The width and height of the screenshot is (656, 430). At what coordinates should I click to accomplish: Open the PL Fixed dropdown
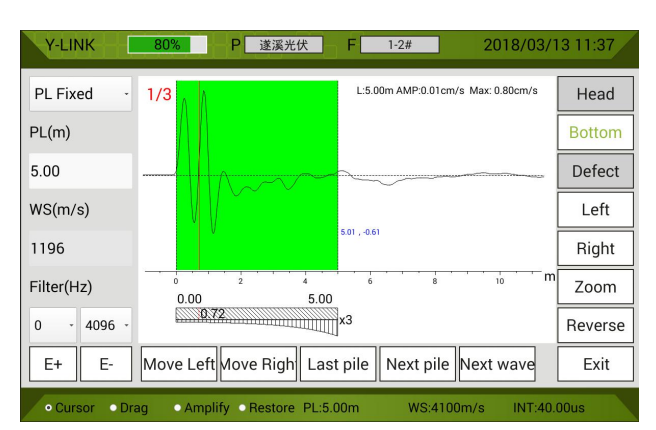pyautogui.click(x=80, y=94)
